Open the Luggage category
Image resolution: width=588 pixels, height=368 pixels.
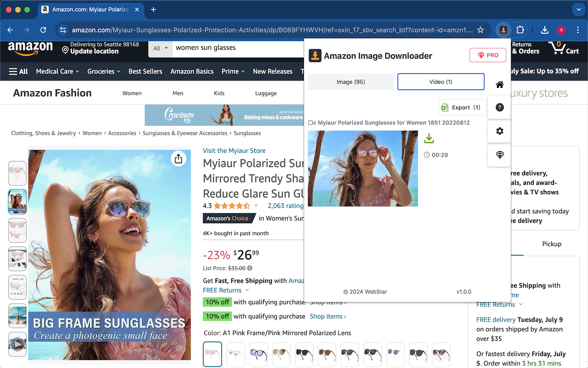coord(266,93)
